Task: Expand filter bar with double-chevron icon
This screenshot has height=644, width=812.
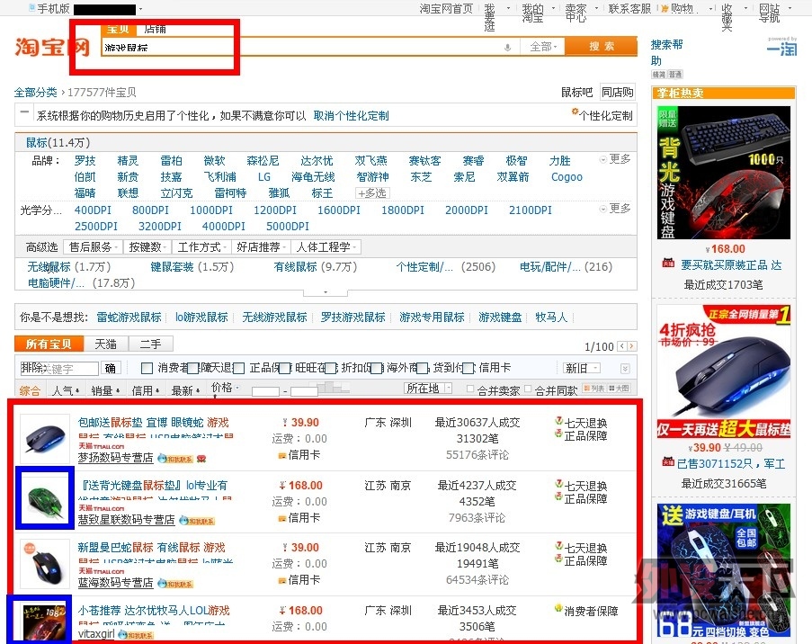Action: click(625, 369)
